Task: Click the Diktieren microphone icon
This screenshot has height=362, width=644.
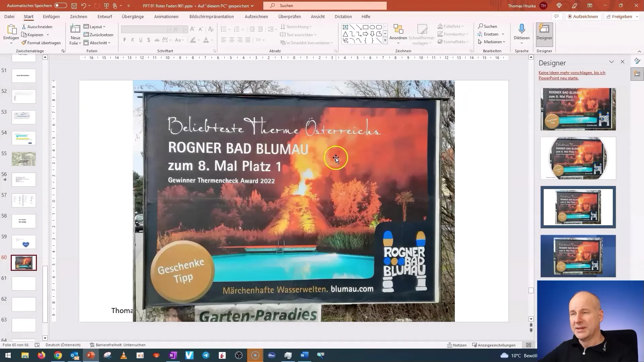Action: 522,28
